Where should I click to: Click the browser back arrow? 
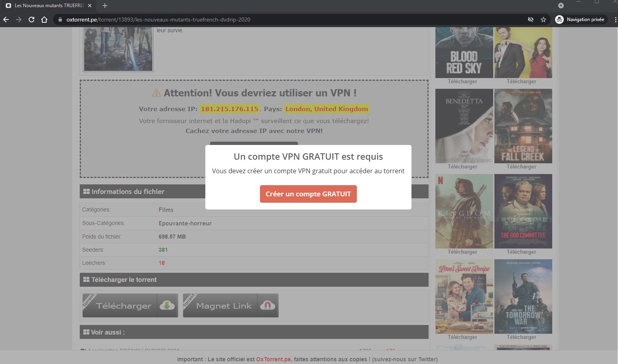click(x=6, y=20)
